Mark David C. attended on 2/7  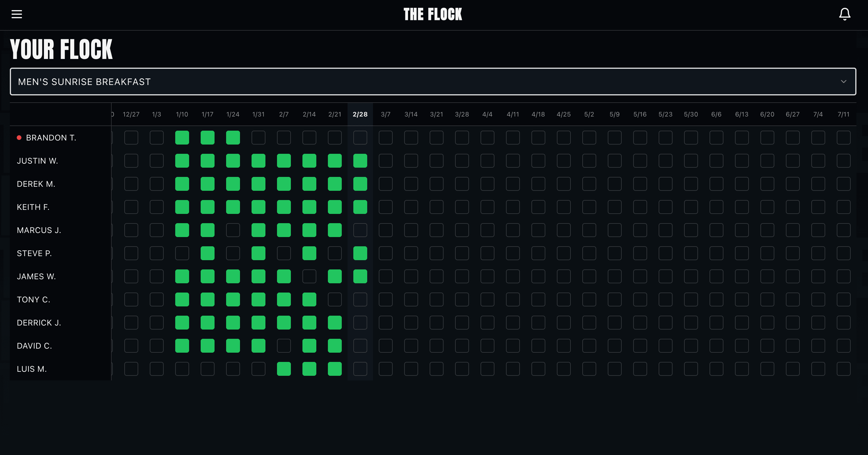284,345
